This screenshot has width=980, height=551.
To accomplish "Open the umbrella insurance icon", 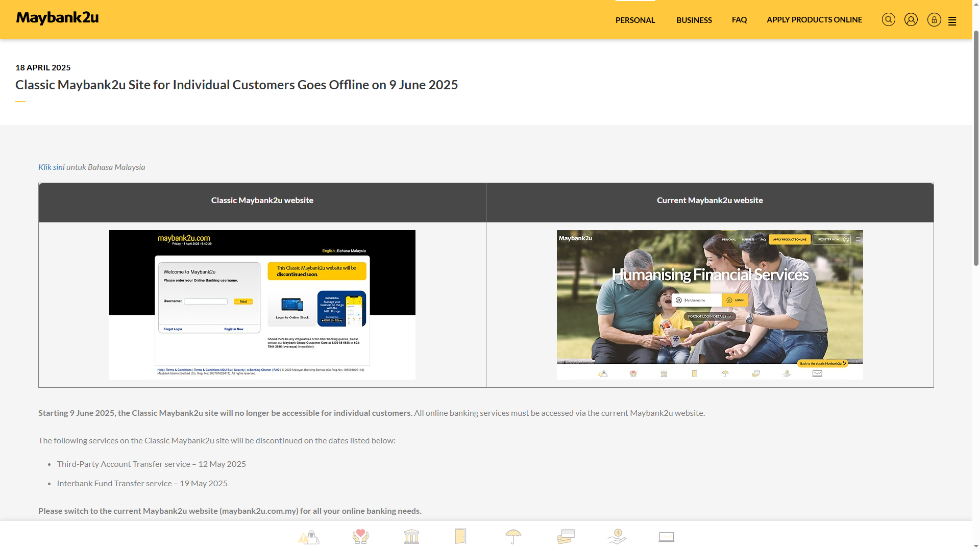I will click(x=513, y=537).
